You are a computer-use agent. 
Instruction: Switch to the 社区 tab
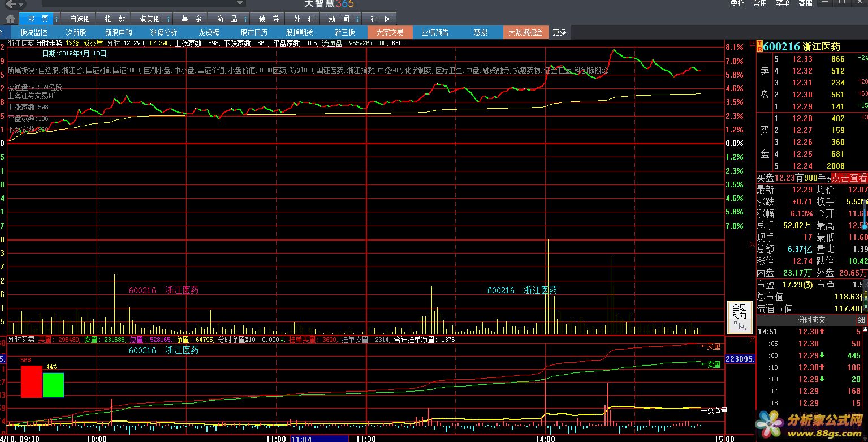pyautogui.click(x=381, y=19)
